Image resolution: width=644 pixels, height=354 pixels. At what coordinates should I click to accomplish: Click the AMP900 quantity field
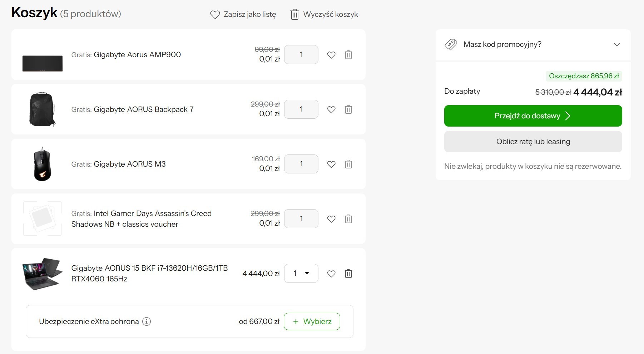point(301,55)
